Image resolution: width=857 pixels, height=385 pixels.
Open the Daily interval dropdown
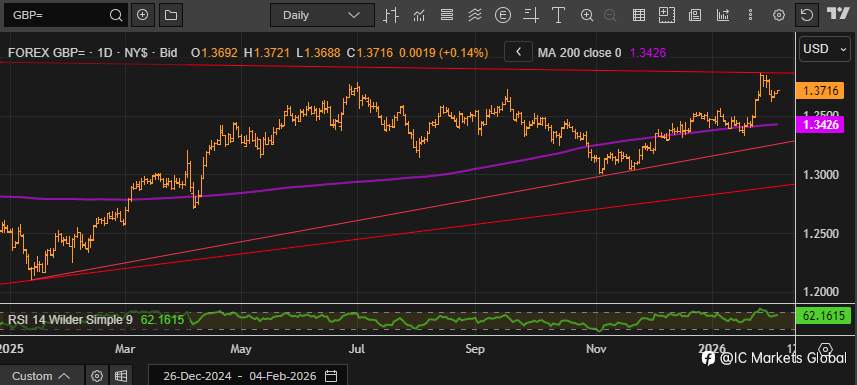coord(322,15)
